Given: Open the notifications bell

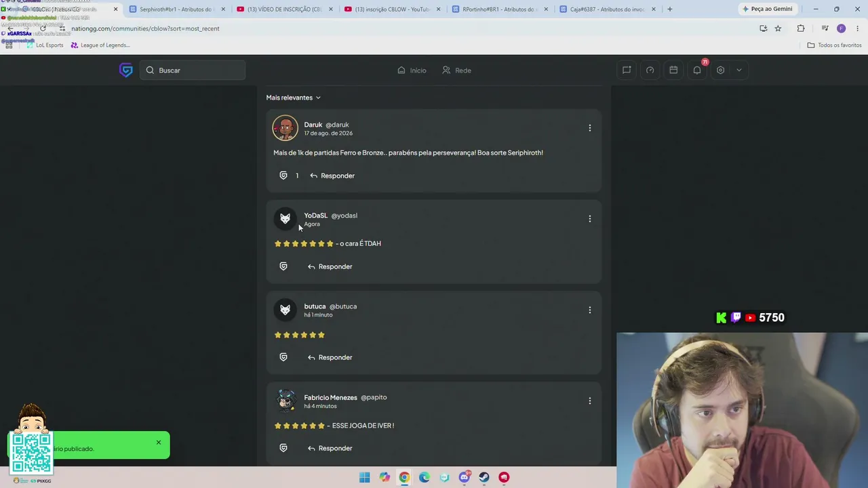Looking at the screenshot, I should (x=697, y=70).
